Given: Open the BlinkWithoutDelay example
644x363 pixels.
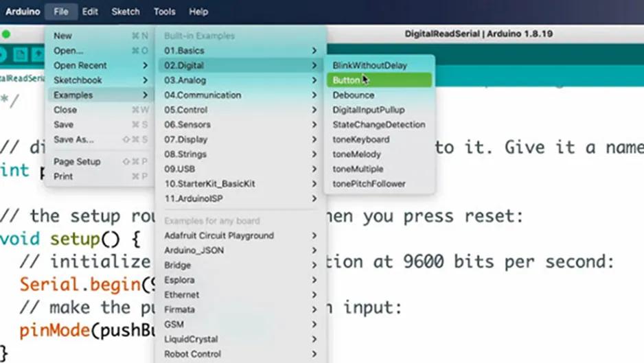Looking at the screenshot, I should point(379,65).
